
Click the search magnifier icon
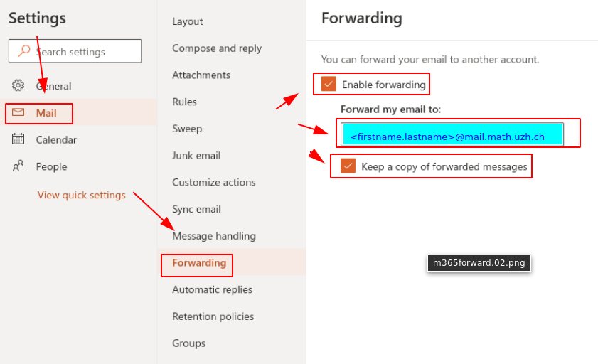pos(24,51)
